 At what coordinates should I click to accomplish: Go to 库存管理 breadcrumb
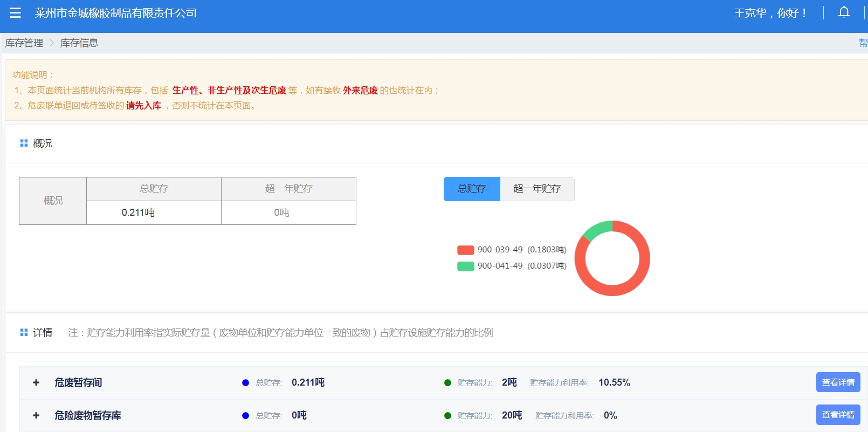coord(24,43)
